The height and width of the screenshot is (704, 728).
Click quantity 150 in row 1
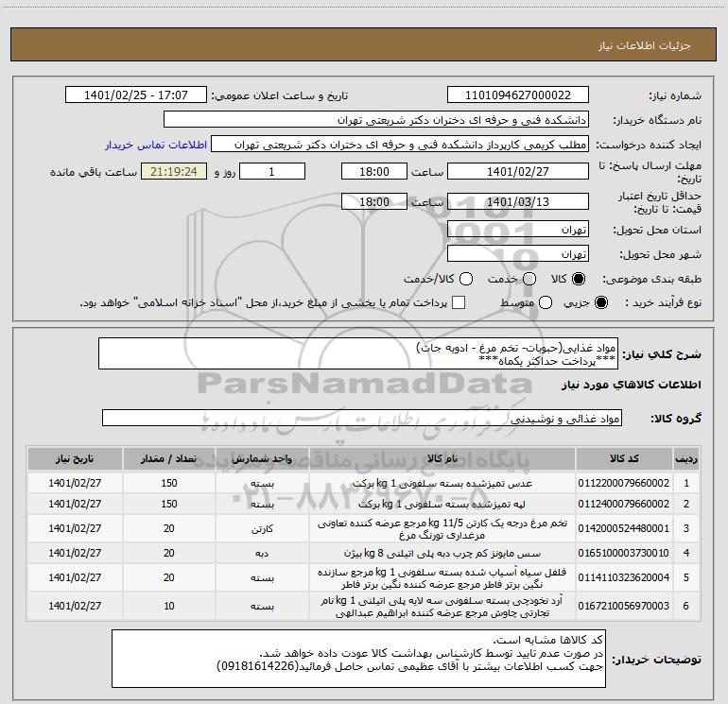pos(169,483)
